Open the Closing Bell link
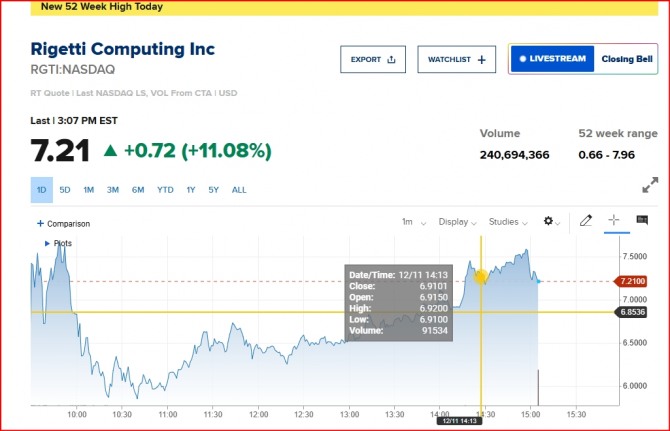Viewport: 670px width, 431px height. click(625, 59)
